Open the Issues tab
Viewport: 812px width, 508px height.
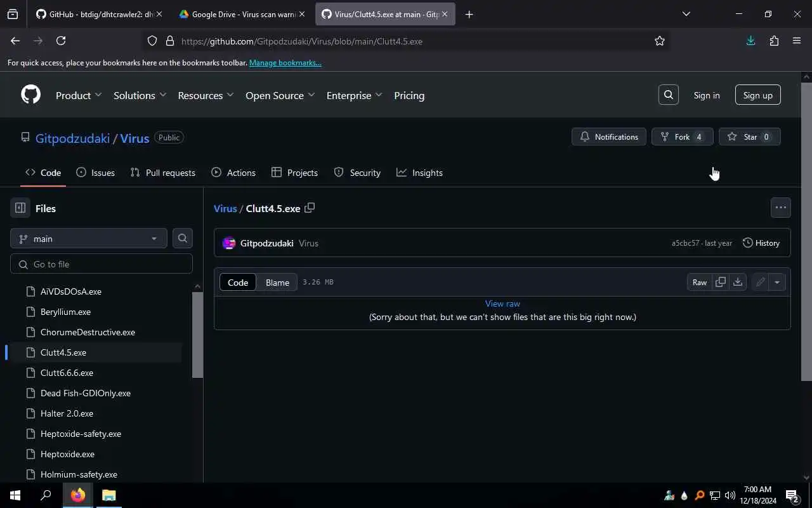click(95, 173)
